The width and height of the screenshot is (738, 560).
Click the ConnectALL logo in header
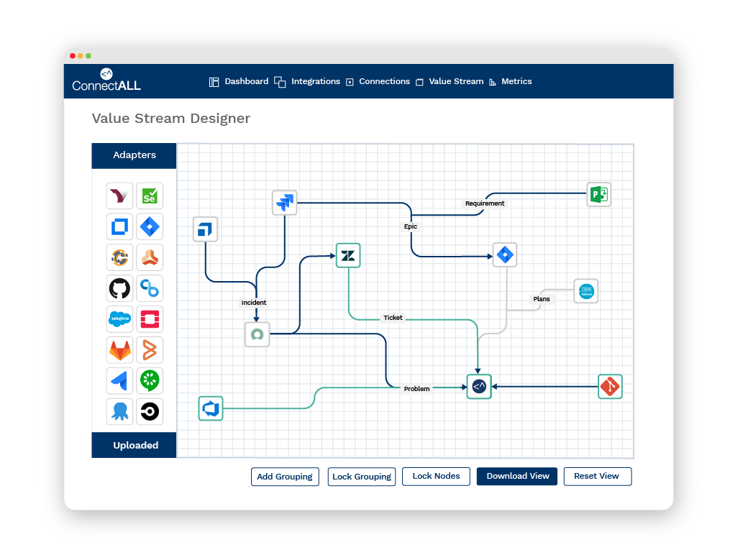pyautogui.click(x=106, y=81)
